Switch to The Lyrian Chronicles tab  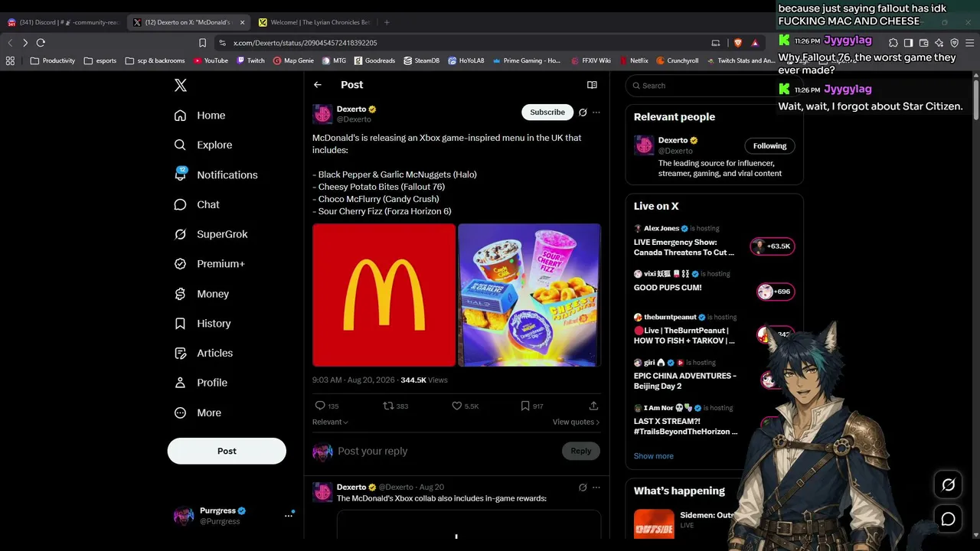coord(314,22)
